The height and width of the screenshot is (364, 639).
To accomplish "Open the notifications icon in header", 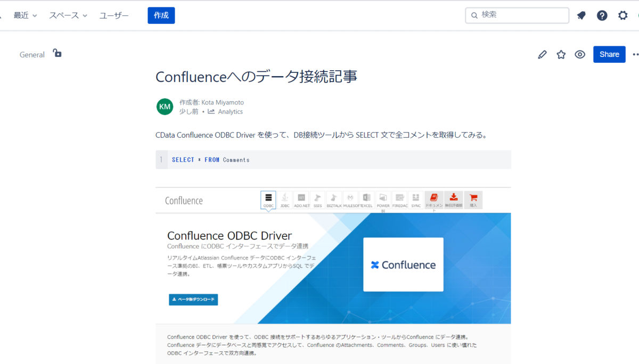I will pos(581,15).
